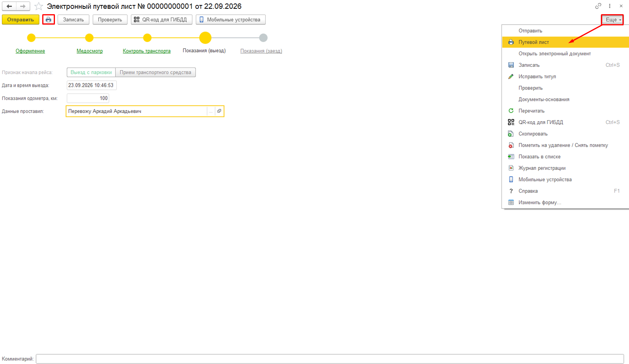The width and height of the screenshot is (629, 364).
Task: Select the Медосмотр stage circle
Action: [x=89, y=38]
